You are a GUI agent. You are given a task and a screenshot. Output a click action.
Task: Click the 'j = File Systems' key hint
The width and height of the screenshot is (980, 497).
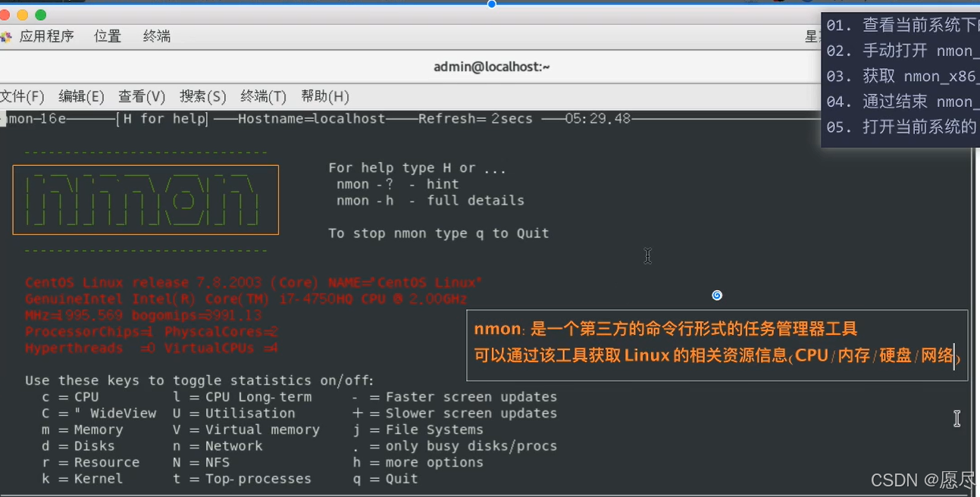tap(418, 430)
